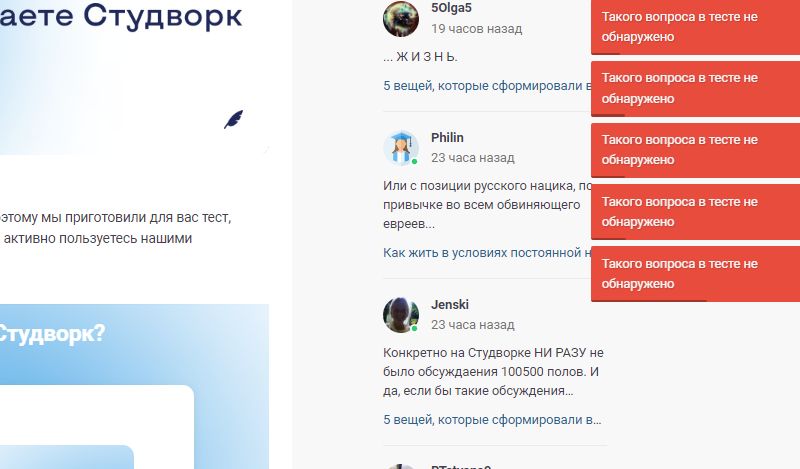This screenshot has height=469, width=800.
Task: Click Philin's comment text about 'русского нацика'
Action: click(x=487, y=205)
